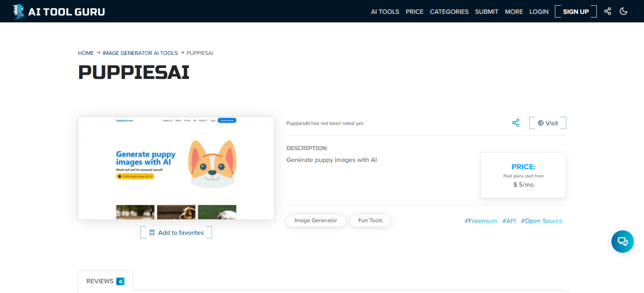Click the SIGN UP button
Viewport: 644px width, 293px height.
(x=576, y=11)
